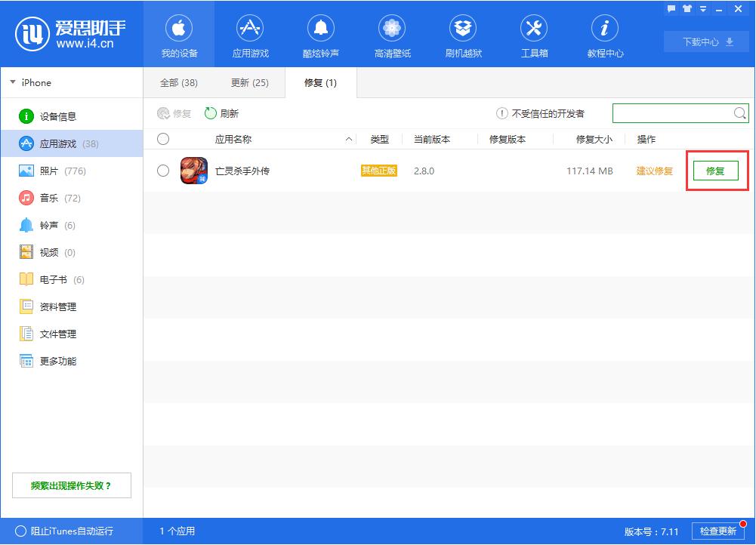Collapse the iPhone device list

pyautogui.click(x=12, y=82)
